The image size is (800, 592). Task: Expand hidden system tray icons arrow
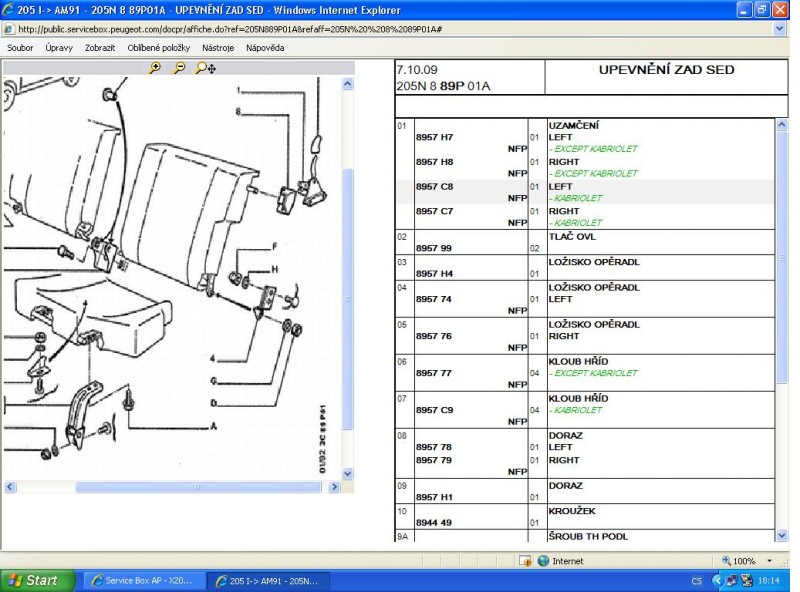click(x=717, y=580)
